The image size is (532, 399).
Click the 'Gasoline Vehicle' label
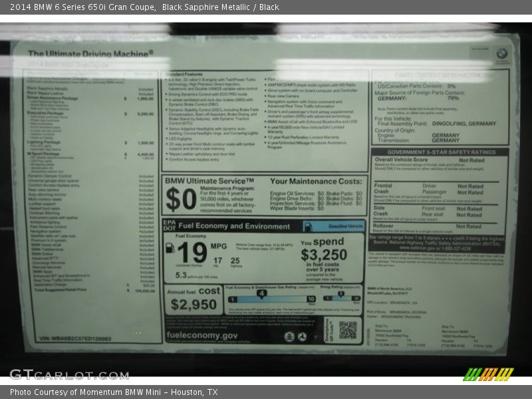[345, 226]
